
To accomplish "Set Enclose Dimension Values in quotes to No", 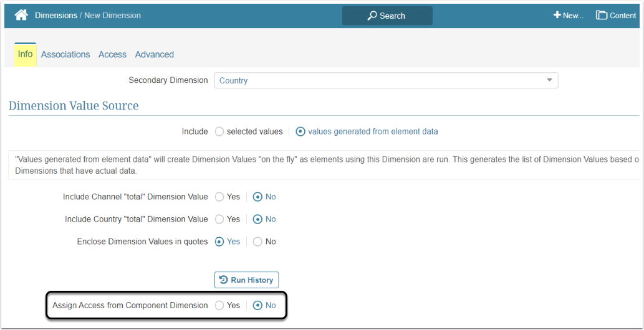I will [258, 242].
